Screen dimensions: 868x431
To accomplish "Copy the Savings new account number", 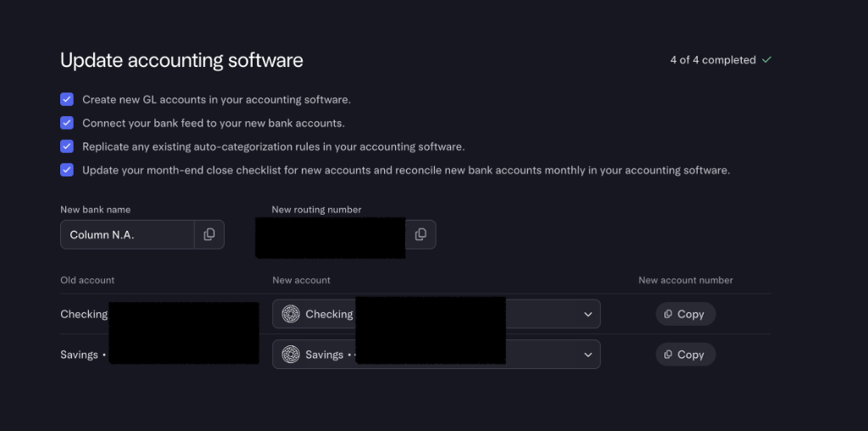I will tap(685, 355).
